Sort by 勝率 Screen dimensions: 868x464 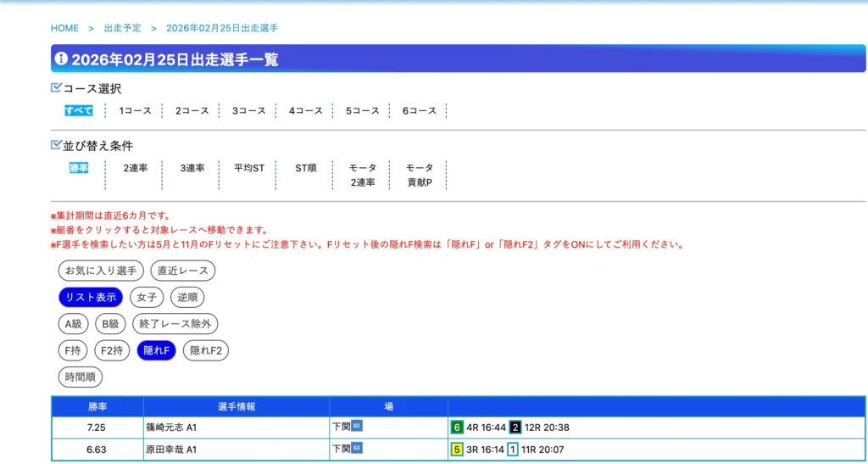79,168
